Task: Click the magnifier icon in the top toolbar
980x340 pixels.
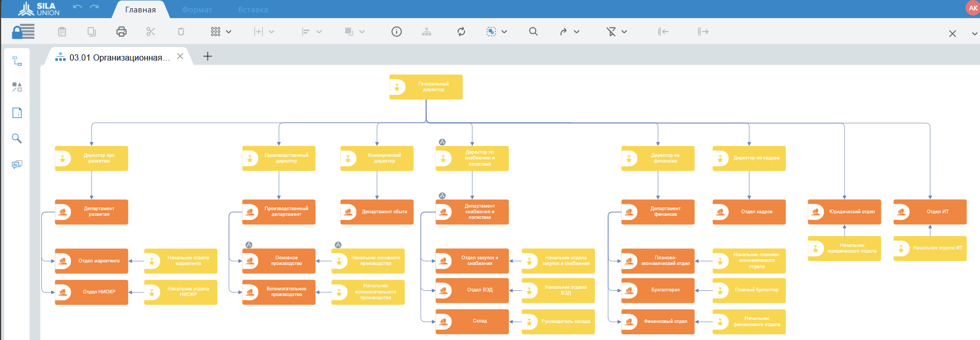Action: pyautogui.click(x=533, y=32)
